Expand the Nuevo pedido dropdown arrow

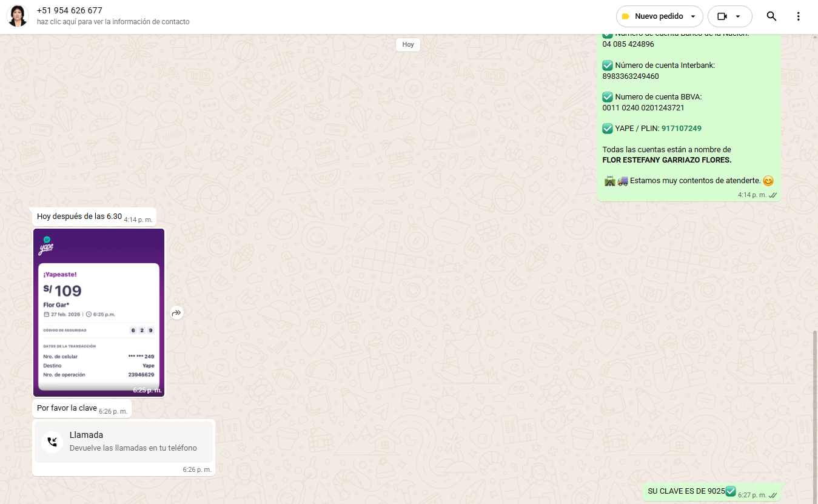click(x=693, y=16)
